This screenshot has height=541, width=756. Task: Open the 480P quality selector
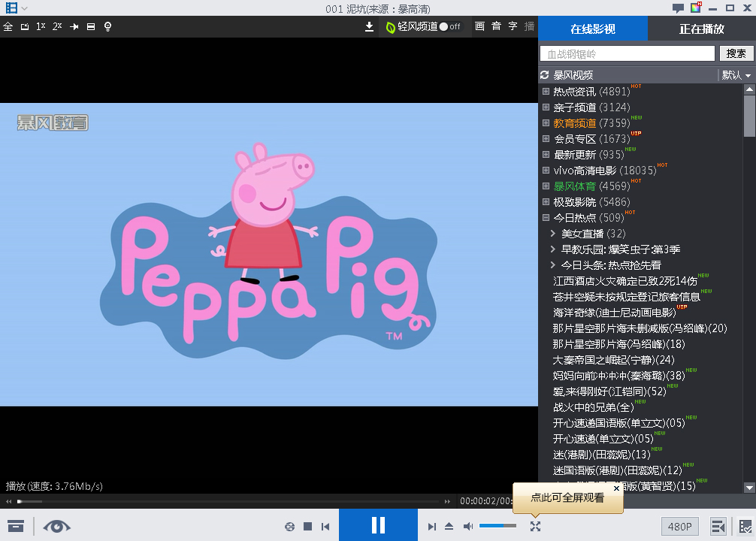[680, 527]
